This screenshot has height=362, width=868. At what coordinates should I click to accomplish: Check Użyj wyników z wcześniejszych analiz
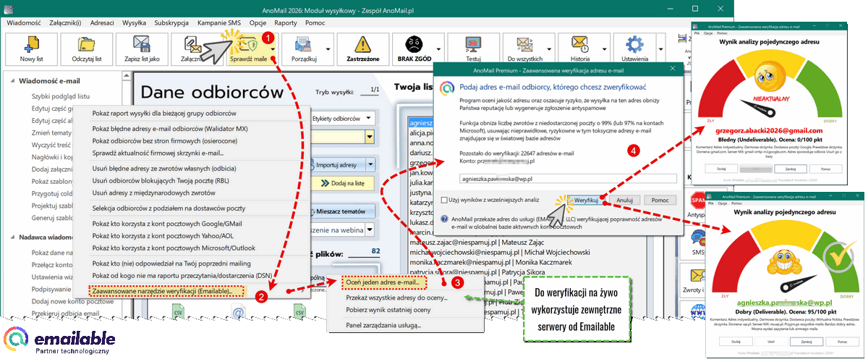(x=443, y=199)
